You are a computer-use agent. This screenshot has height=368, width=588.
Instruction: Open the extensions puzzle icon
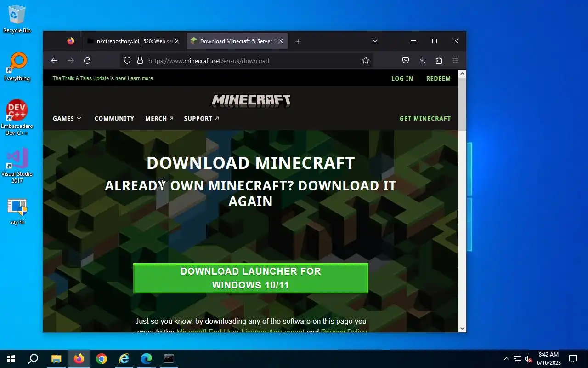pos(439,61)
